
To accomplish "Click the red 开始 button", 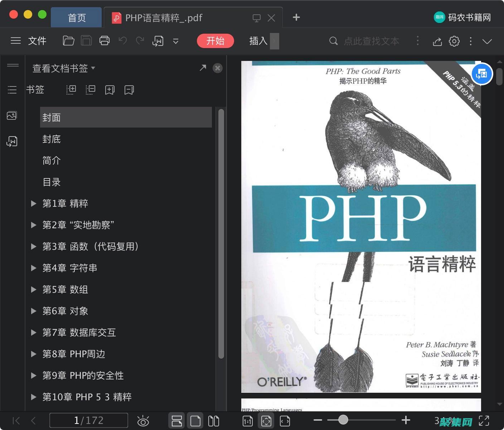I will 215,41.
